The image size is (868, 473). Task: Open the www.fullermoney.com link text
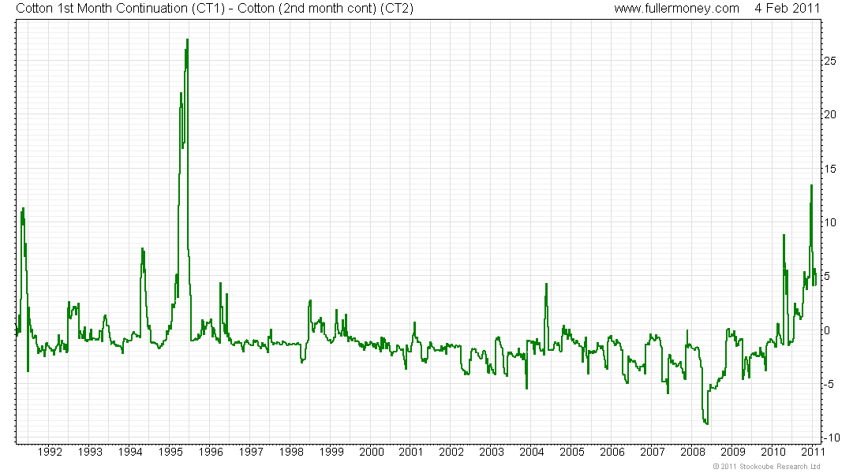pyautogui.click(x=676, y=9)
